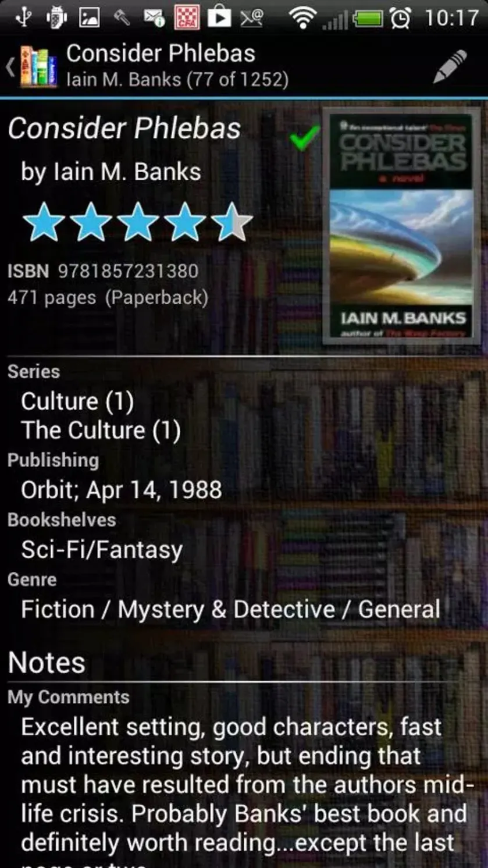Tap the pencil edit icon
Viewport: 488px width, 868px height.
(x=450, y=66)
